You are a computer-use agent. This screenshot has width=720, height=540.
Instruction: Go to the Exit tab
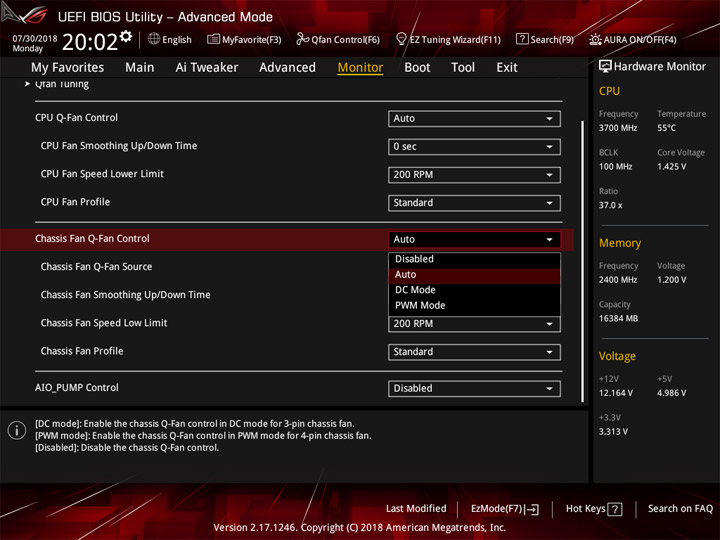click(507, 68)
